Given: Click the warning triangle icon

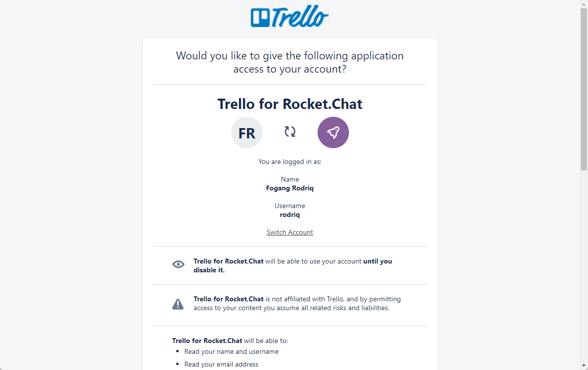Looking at the screenshot, I should click(178, 304).
